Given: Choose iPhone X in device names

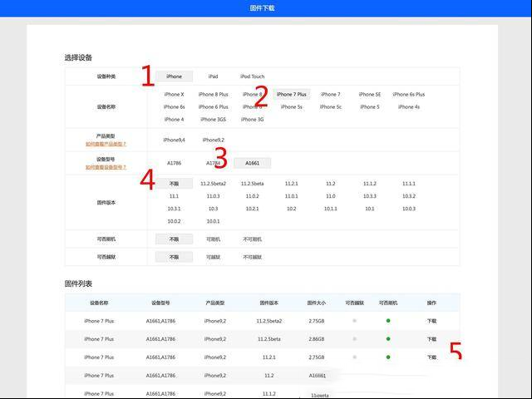Looking at the screenshot, I should pyautogui.click(x=174, y=94).
